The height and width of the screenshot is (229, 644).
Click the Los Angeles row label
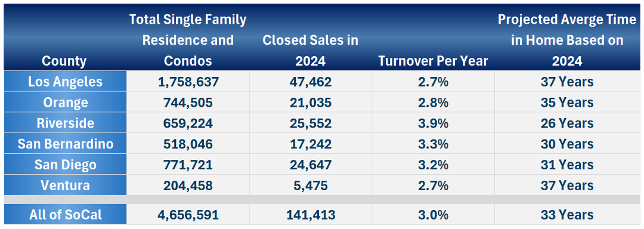66,82
